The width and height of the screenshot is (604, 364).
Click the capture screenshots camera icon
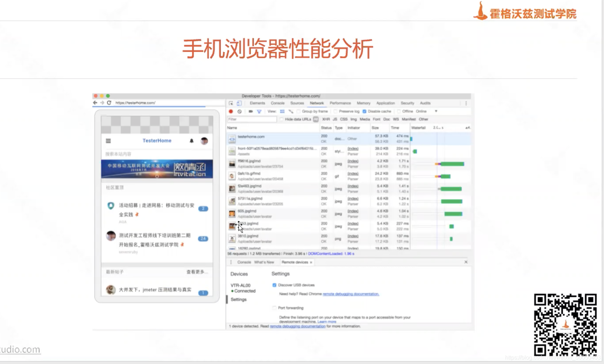click(x=251, y=111)
